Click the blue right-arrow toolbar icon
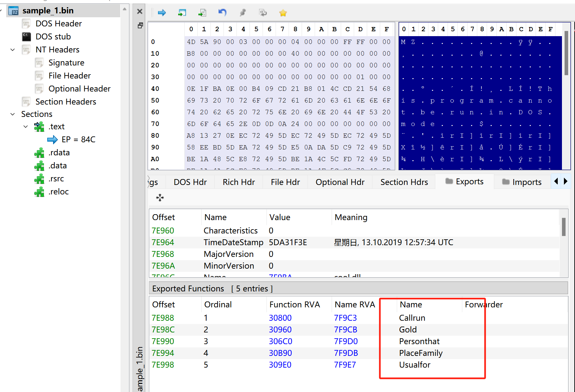Viewport: 575px width, 392px height. point(162,13)
